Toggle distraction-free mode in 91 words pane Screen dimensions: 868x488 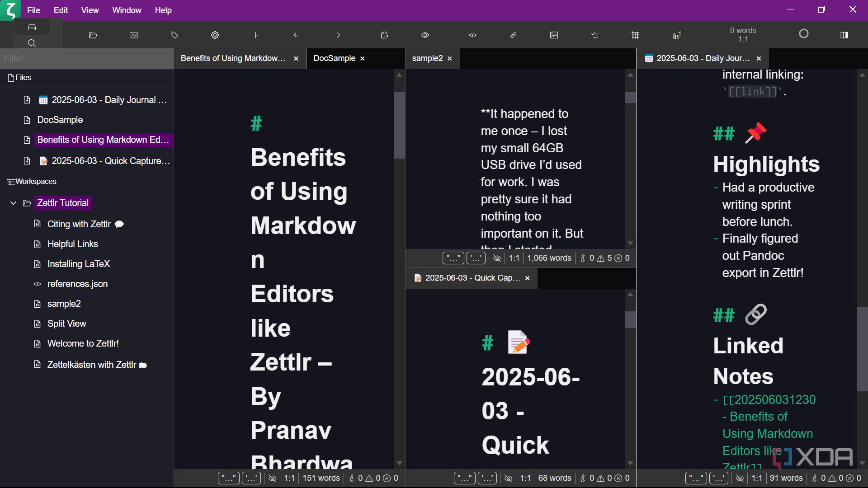coord(740,478)
